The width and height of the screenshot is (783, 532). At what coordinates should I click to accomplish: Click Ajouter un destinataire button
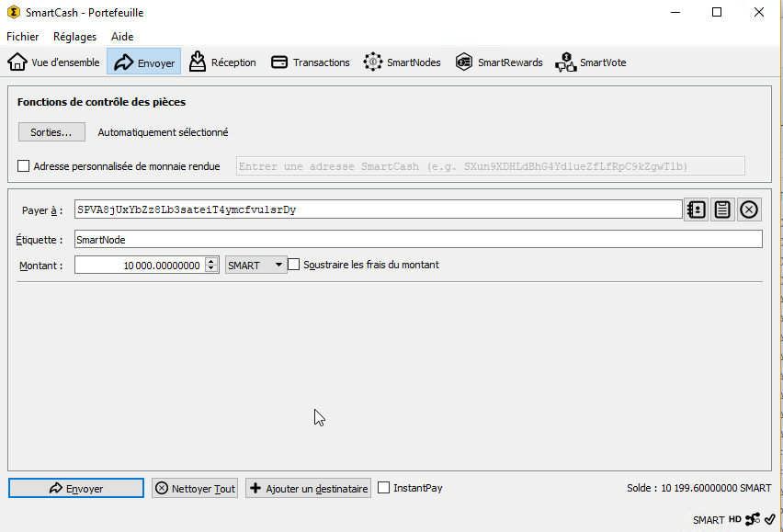tap(308, 489)
